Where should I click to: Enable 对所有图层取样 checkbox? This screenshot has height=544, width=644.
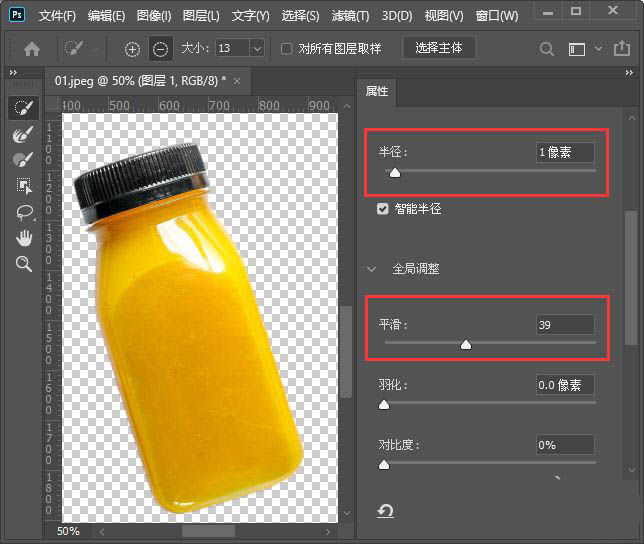pyautogui.click(x=286, y=49)
